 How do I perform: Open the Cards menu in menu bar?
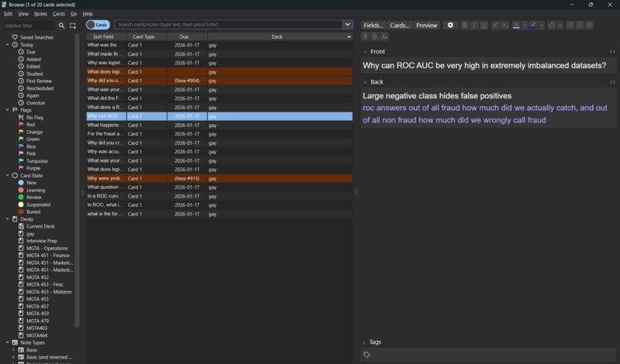(59, 14)
